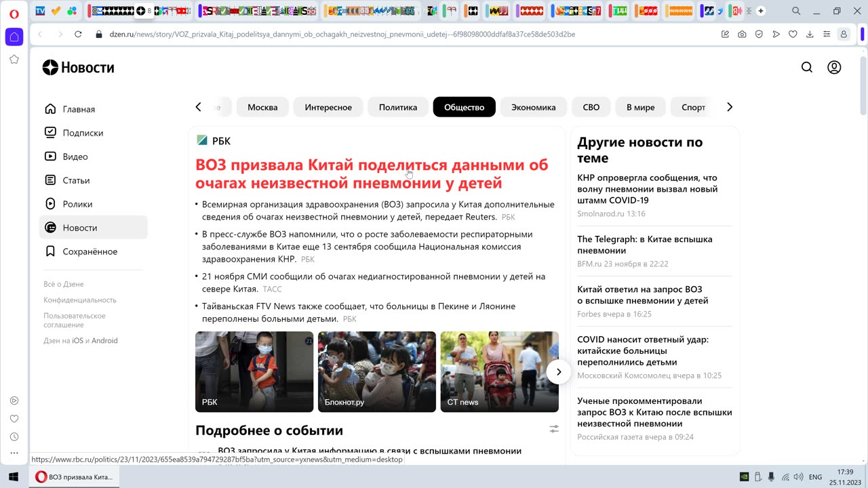View site security lock info

coord(99,34)
